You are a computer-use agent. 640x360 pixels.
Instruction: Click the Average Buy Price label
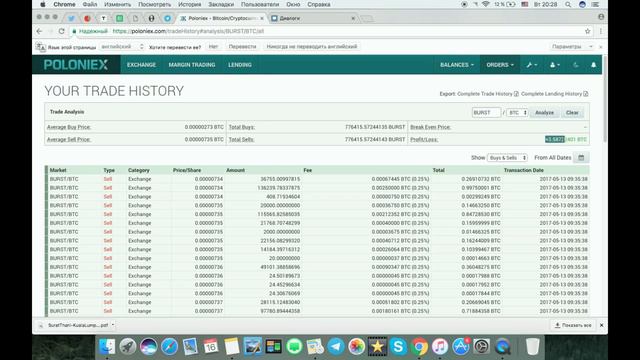coord(69,127)
